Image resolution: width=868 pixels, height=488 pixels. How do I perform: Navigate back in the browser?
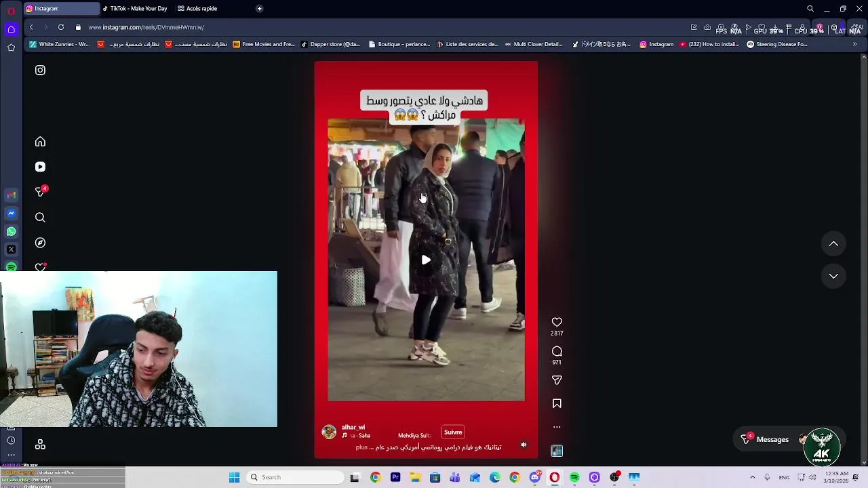tap(31, 27)
